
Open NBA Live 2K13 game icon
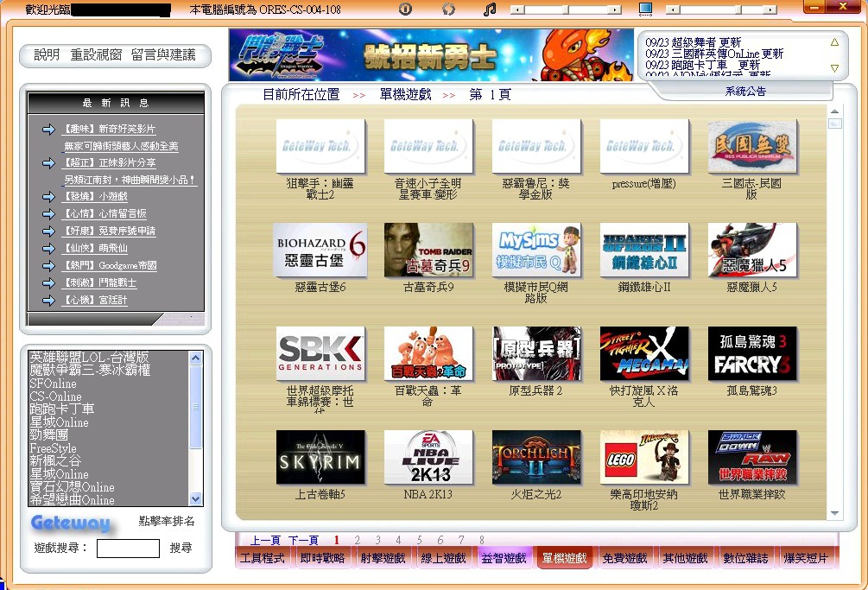428,457
